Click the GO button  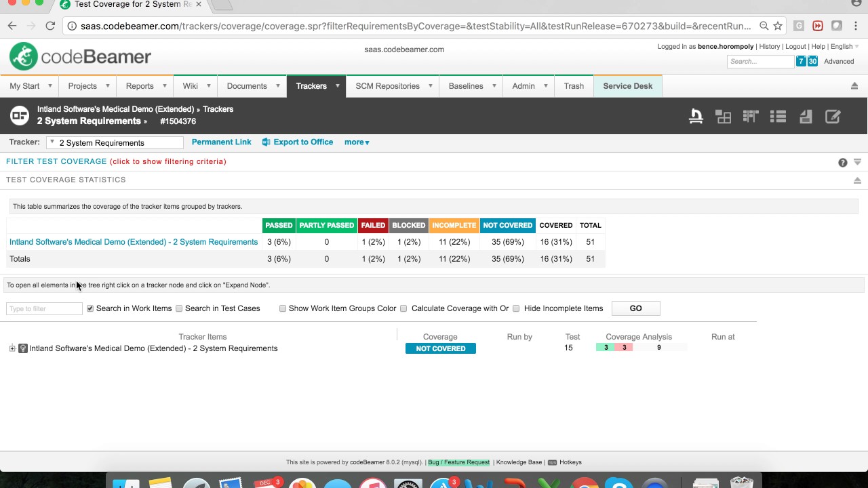coord(635,308)
